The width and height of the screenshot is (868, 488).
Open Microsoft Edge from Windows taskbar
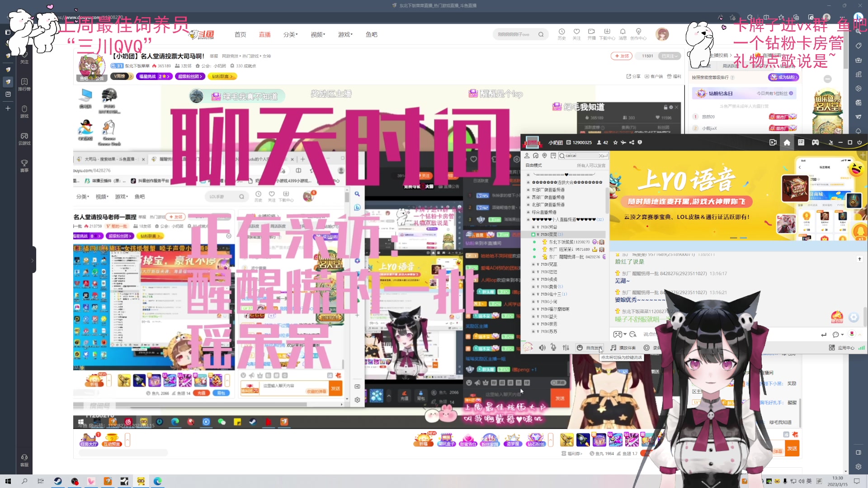[x=157, y=481]
